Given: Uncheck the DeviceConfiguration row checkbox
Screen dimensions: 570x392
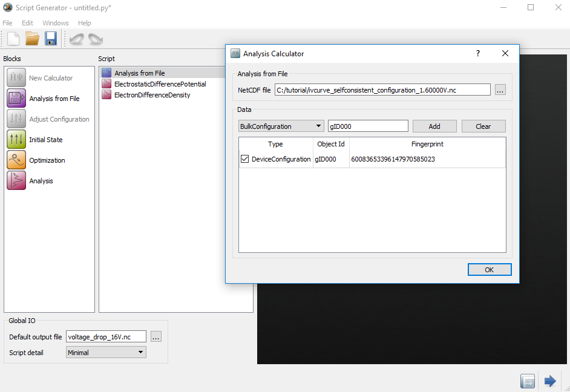Looking at the screenshot, I should pos(244,158).
